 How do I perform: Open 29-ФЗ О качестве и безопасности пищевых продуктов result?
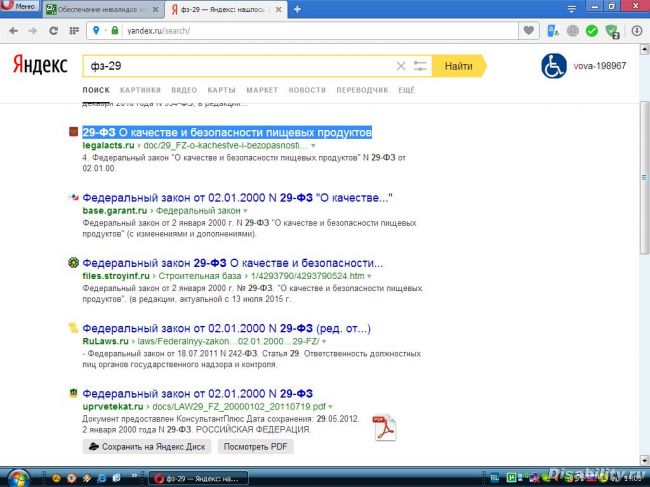point(227,132)
